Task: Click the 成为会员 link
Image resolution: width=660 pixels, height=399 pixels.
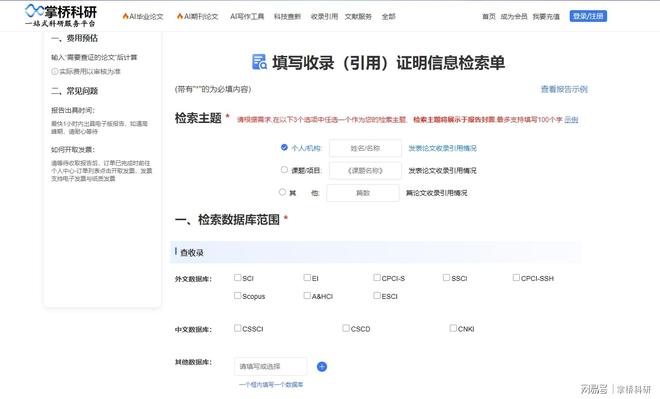Action: click(514, 16)
